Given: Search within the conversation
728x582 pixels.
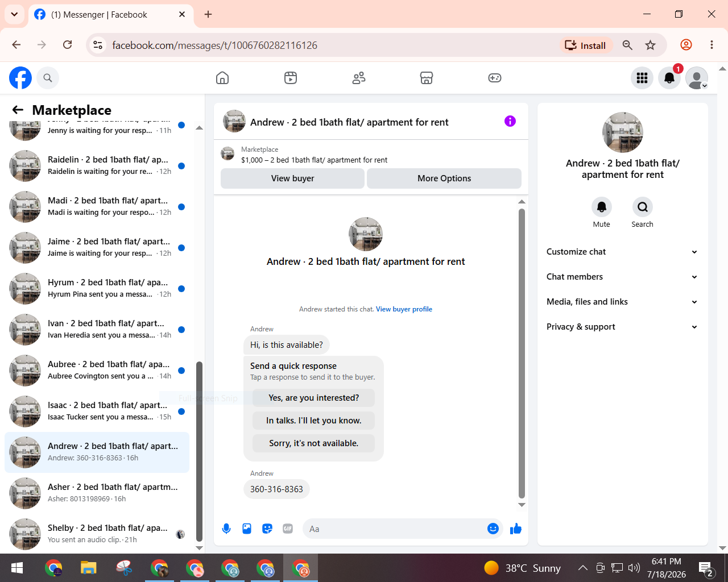Looking at the screenshot, I should [643, 207].
